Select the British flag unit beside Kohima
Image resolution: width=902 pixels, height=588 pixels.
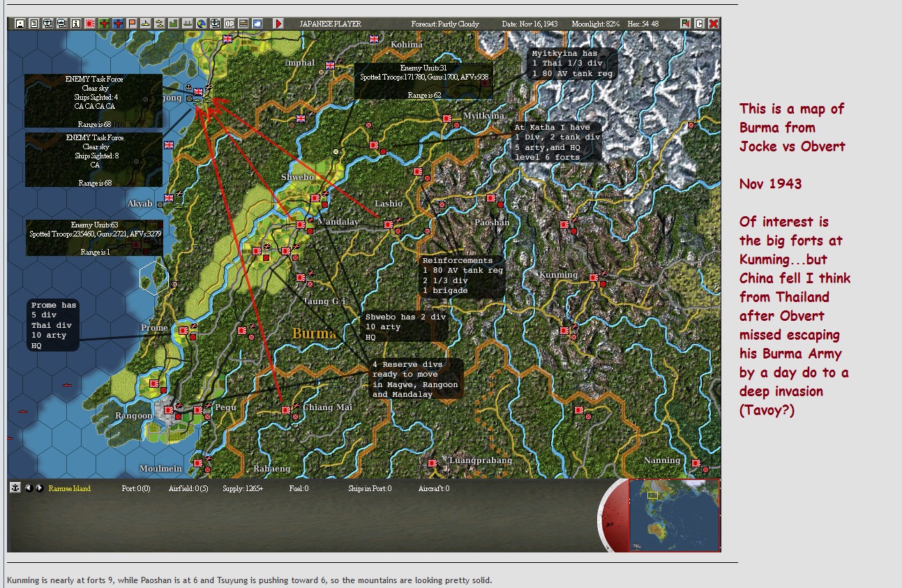[374, 39]
